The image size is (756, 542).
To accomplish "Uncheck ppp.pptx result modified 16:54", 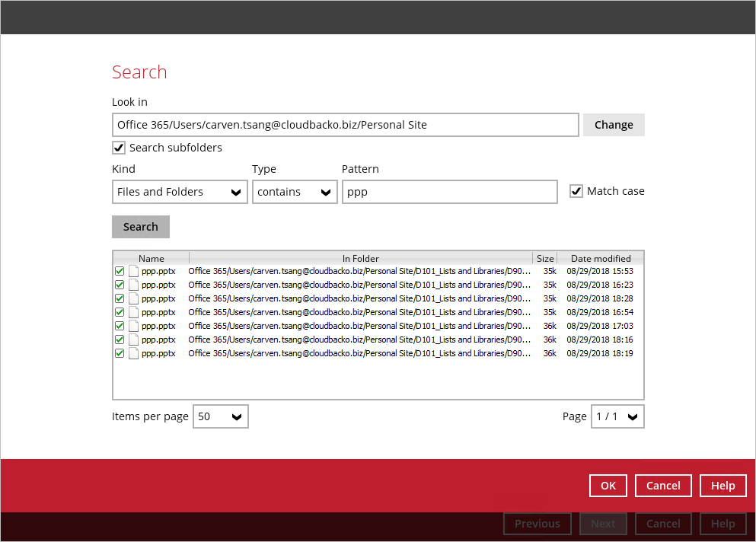I will (120, 312).
